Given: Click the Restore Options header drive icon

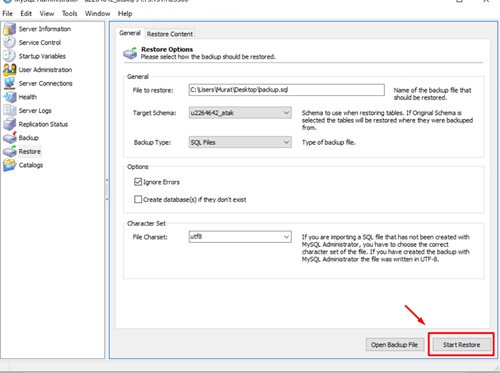Looking at the screenshot, I should click(130, 53).
